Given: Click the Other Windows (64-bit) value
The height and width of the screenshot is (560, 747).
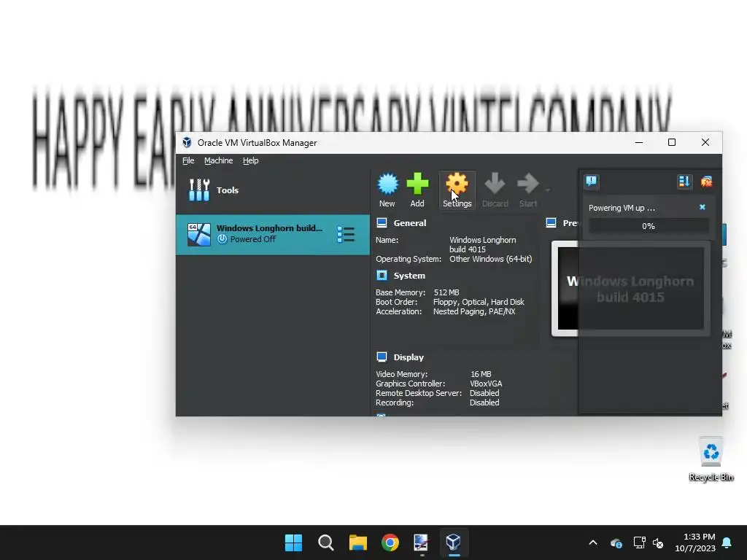Looking at the screenshot, I should (x=491, y=259).
